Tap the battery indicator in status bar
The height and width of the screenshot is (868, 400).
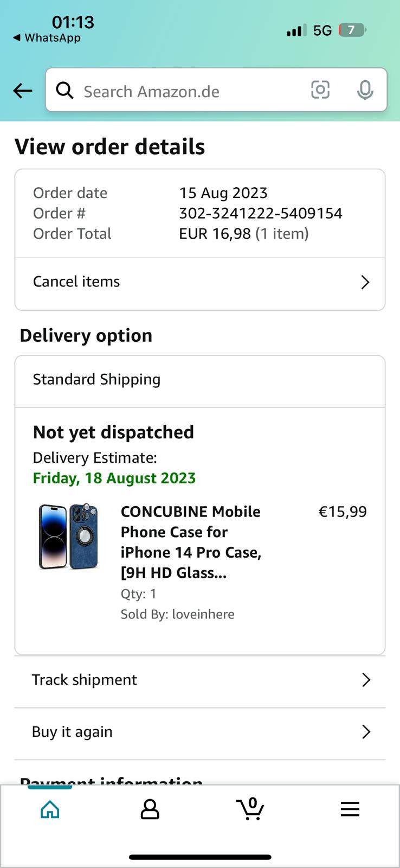click(352, 30)
